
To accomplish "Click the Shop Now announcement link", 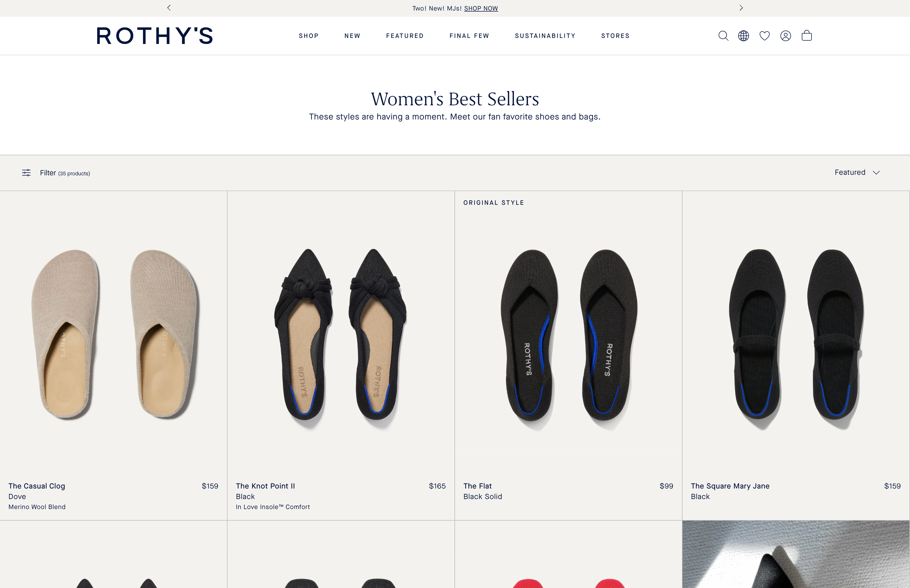I will coord(481,8).
